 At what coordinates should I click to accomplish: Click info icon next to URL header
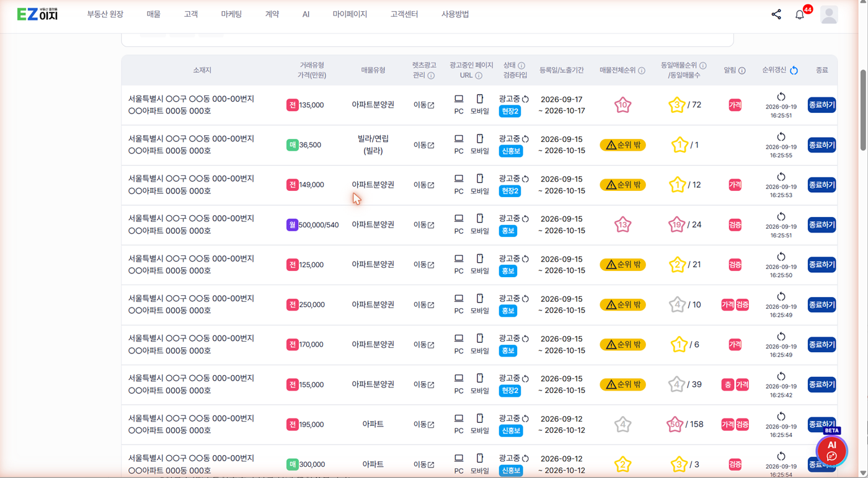pyautogui.click(x=479, y=76)
